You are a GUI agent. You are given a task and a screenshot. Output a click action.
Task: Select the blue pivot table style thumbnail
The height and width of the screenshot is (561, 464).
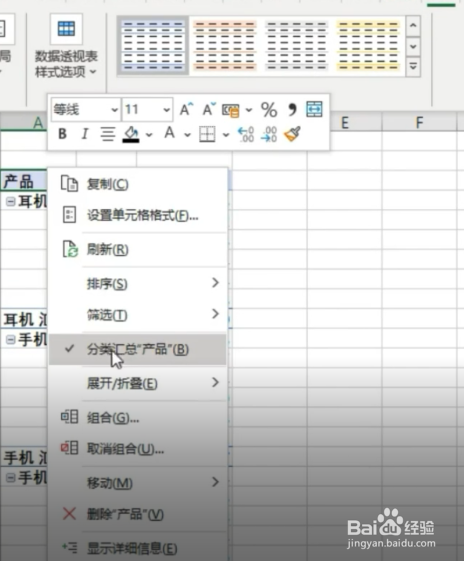pyautogui.click(x=153, y=45)
